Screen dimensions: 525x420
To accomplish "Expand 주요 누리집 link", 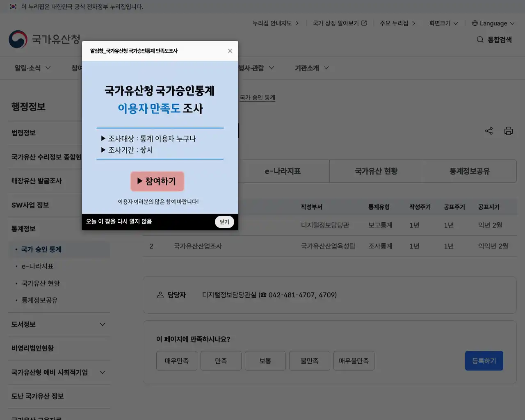I will pyautogui.click(x=397, y=23).
